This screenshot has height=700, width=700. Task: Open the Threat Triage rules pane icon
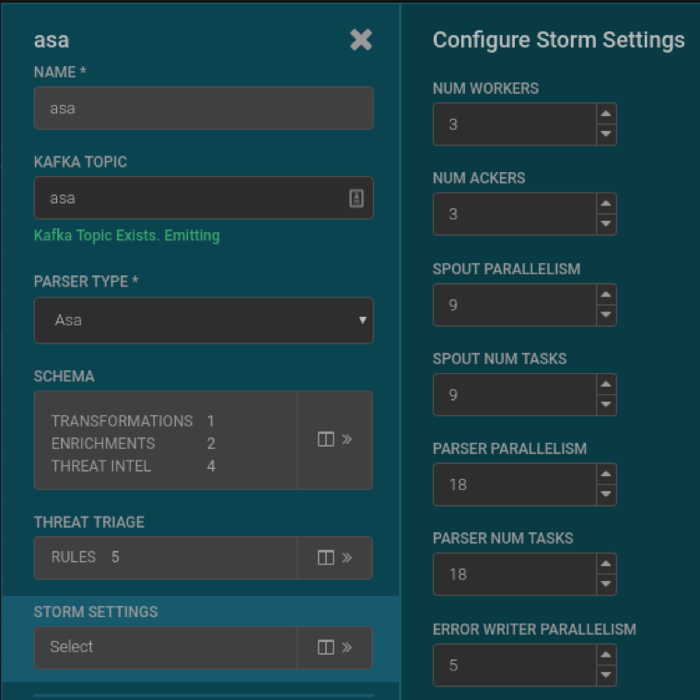point(335,558)
